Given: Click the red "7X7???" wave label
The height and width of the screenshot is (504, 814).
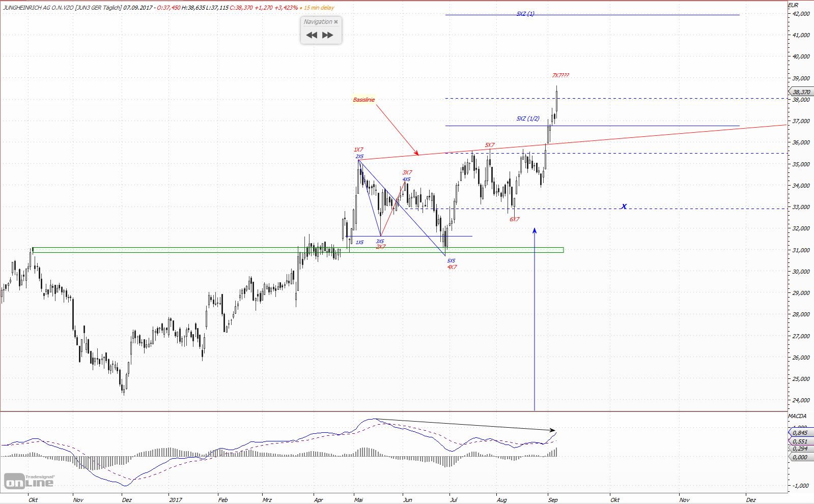Looking at the screenshot, I should 560,75.
